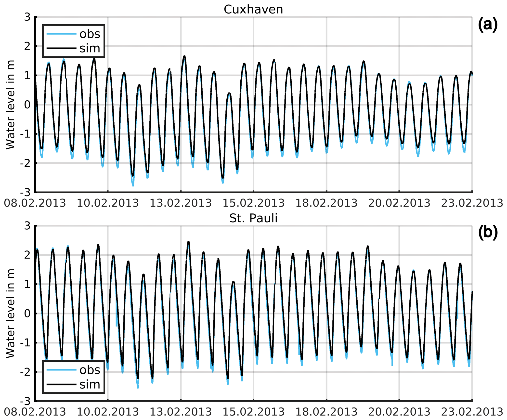Click 08.02.2013 date under Cuxhaven plot

click(x=35, y=203)
